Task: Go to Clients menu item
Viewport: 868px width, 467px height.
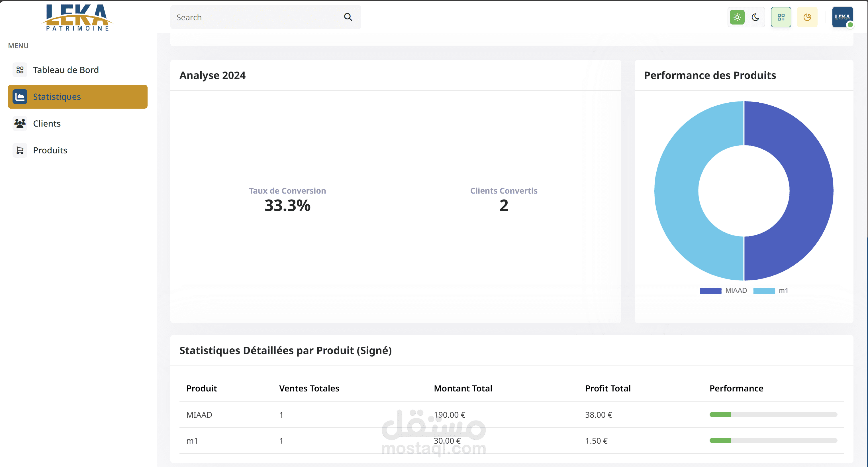Action: coord(47,123)
